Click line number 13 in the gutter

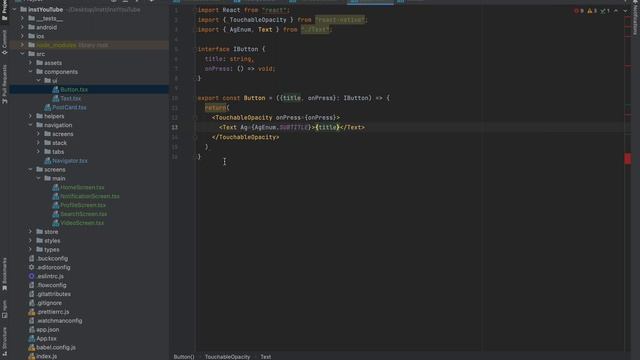pos(175,127)
